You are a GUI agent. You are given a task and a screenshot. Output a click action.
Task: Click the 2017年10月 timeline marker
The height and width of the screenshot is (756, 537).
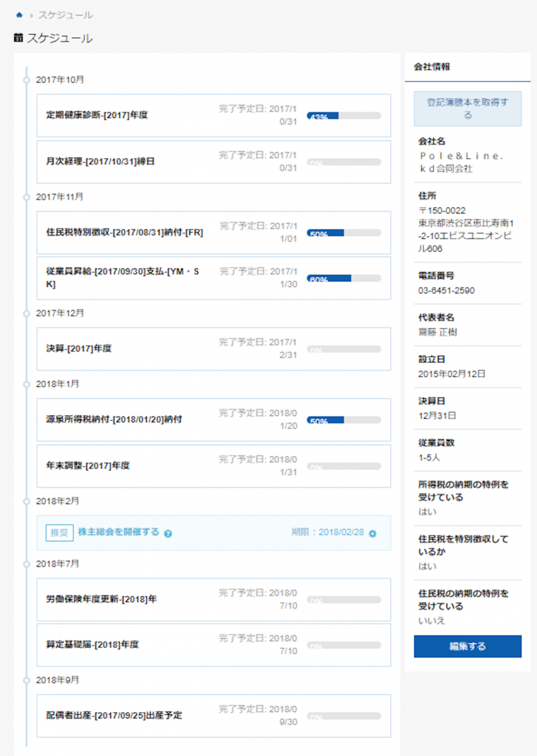pos(26,80)
